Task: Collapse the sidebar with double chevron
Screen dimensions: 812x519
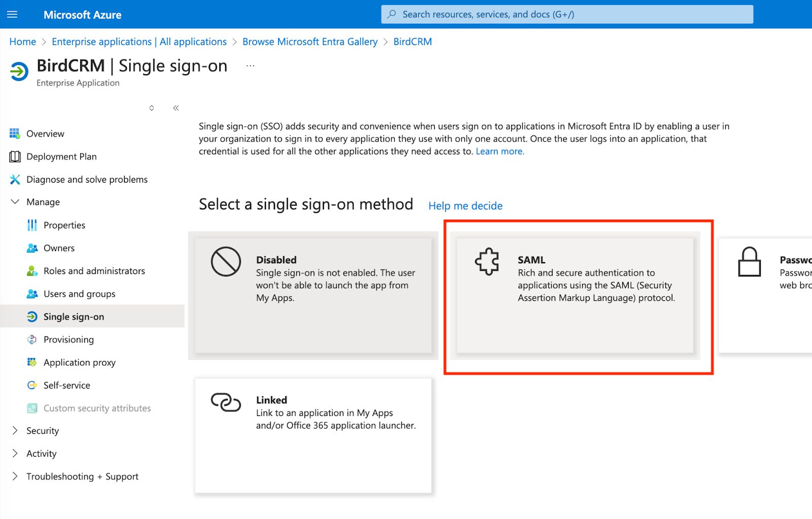Action: click(x=176, y=108)
